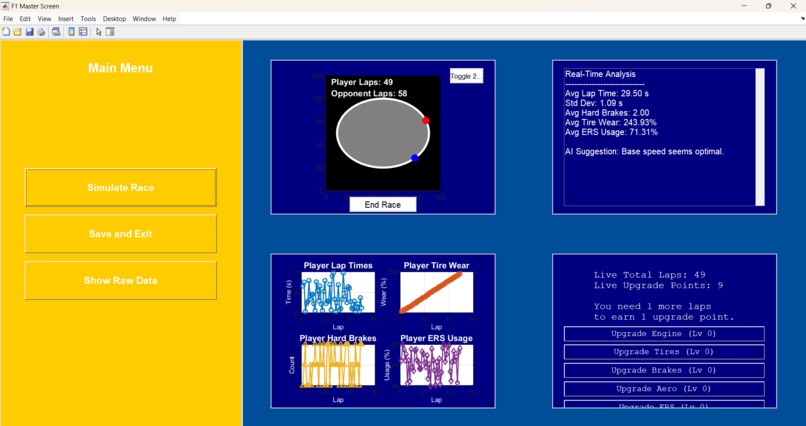The image size is (806, 426).
Task: Click the 'AI Suggestion' text line
Action: (x=644, y=152)
